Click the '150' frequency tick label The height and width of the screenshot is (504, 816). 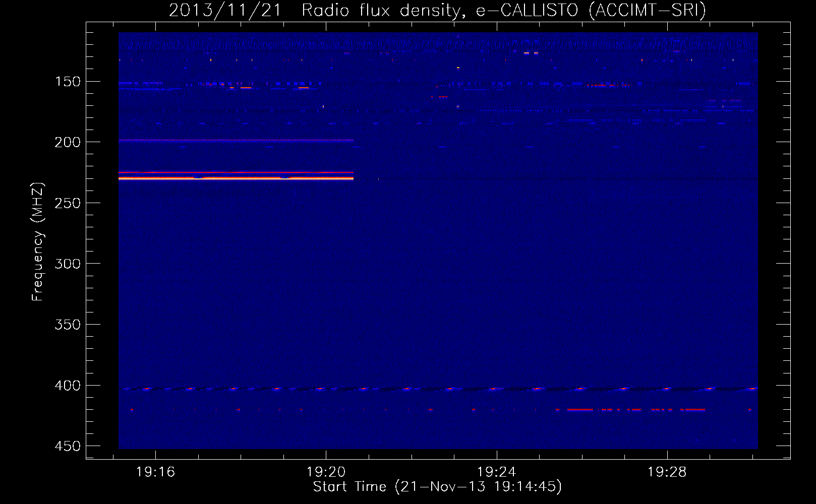click(x=68, y=82)
